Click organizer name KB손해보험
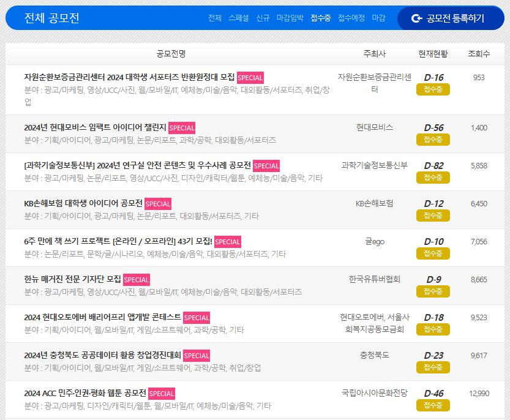 click(375, 203)
